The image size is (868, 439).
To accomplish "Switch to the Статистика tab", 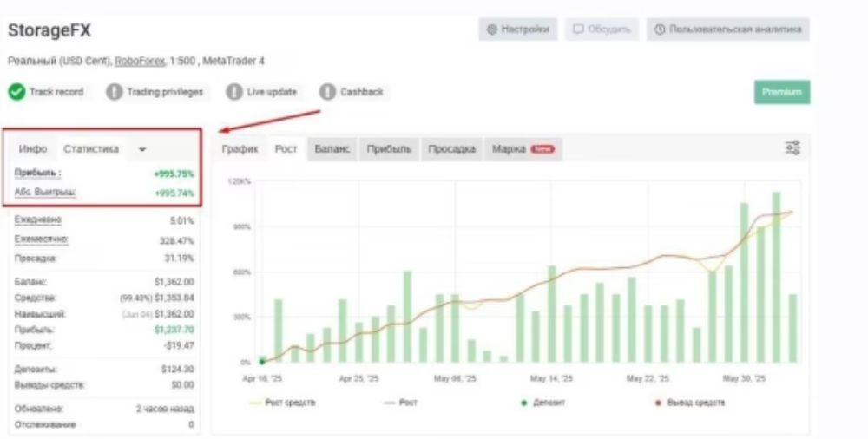I will click(91, 149).
